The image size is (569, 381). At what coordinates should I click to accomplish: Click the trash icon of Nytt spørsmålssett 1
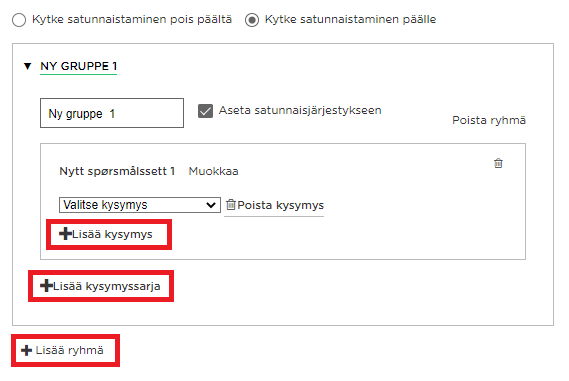point(498,163)
